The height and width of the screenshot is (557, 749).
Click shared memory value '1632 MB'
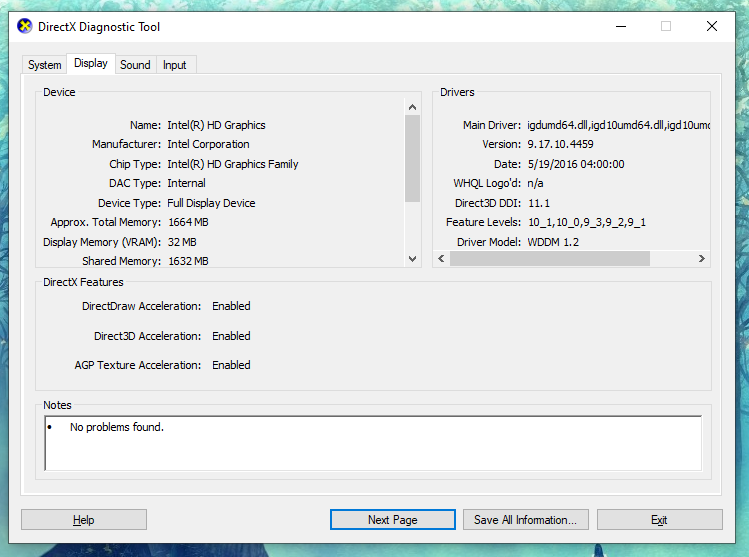188,261
